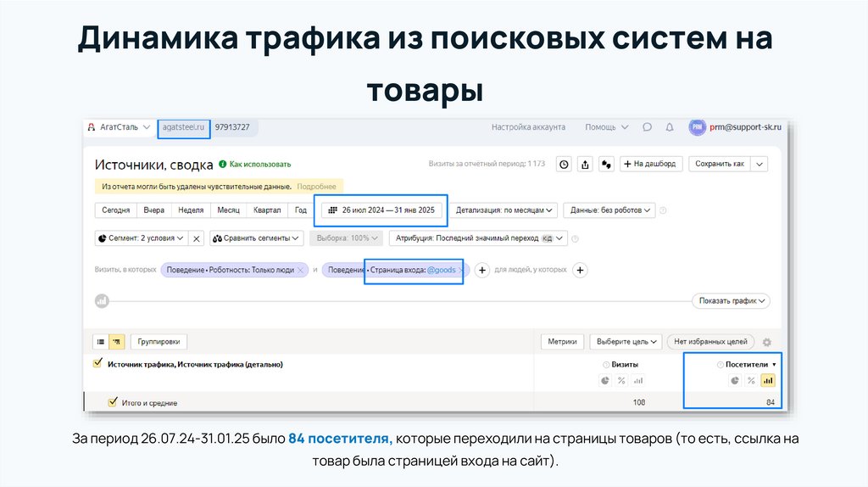Open Сегмент: 2 условия dropdown
Screen dimensions: 868x487
click(x=142, y=238)
